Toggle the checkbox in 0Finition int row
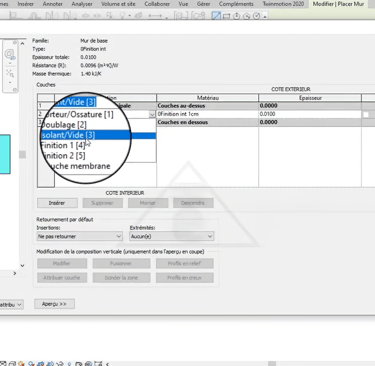The width and height of the screenshot is (375, 366). tap(366, 114)
